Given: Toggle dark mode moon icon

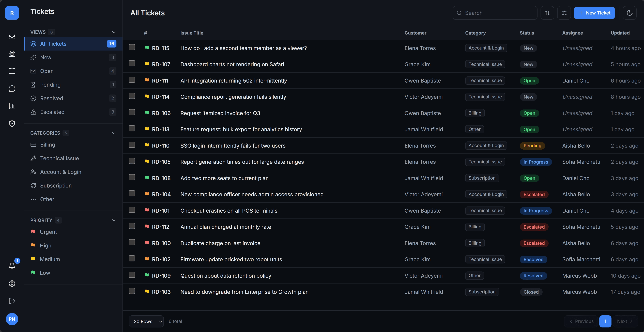Looking at the screenshot, I should (630, 13).
